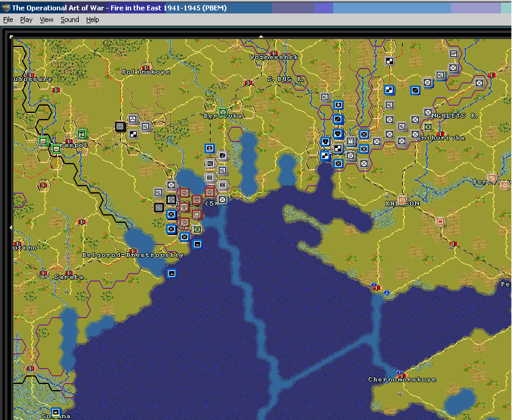The width and height of the screenshot is (512, 420).
Task: Click the INGULETS R. river label
Action: click(455, 115)
